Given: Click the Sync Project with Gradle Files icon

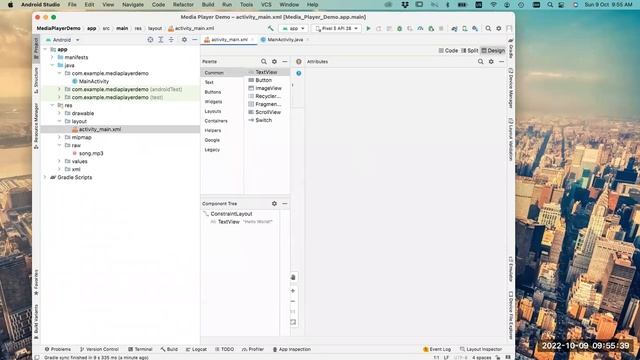Looking at the screenshot, I should (x=454, y=29).
